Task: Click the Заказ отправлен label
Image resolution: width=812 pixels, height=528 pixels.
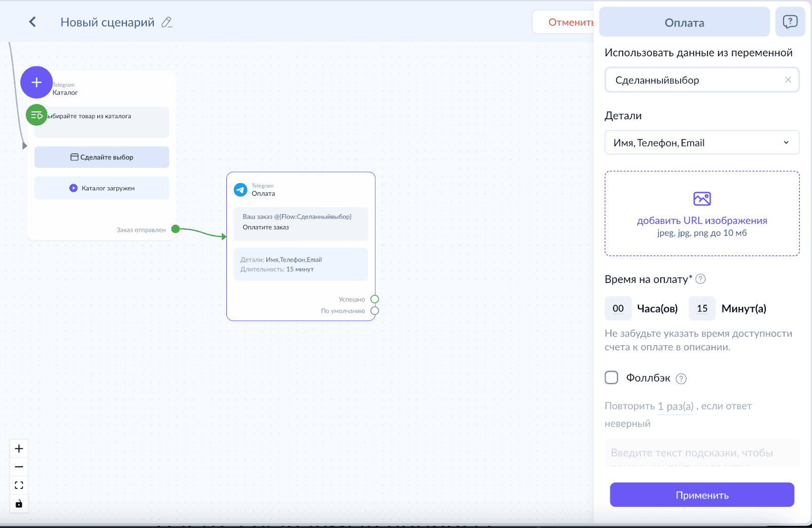Action: pos(141,230)
